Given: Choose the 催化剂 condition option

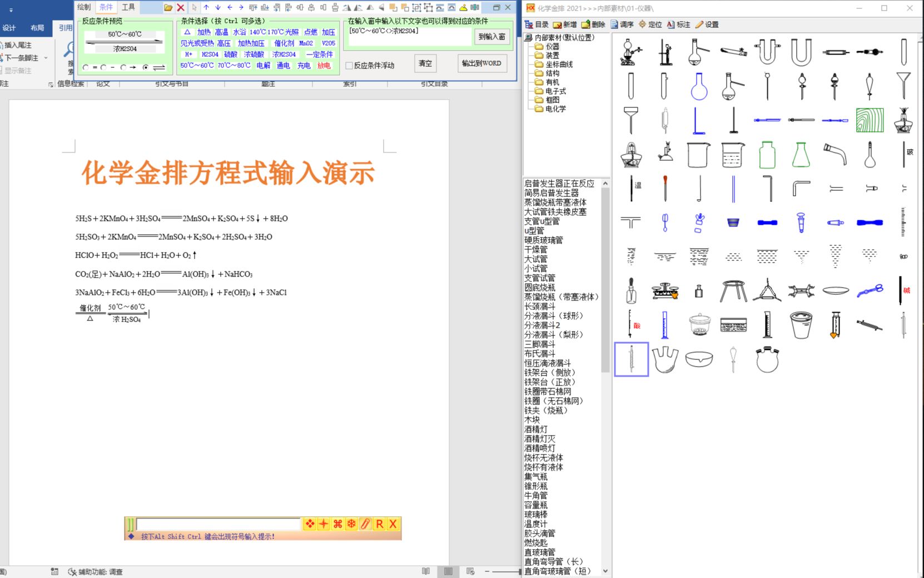Looking at the screenshot, I should pos(284,43).
